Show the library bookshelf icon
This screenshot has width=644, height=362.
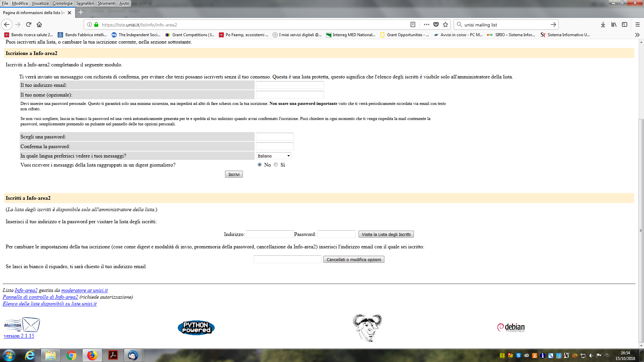[x=613, y=24]
